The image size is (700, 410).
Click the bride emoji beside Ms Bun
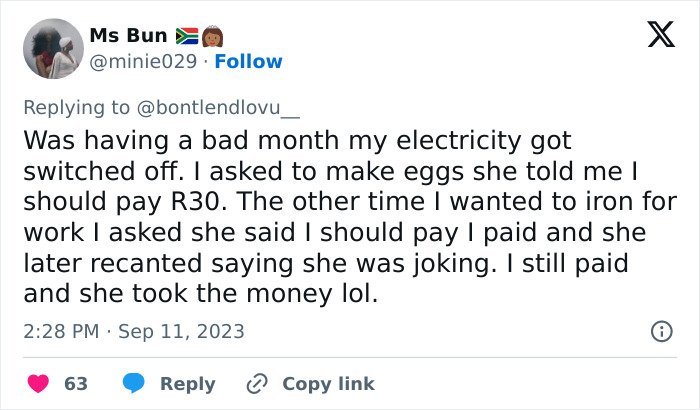pyautogui.click(x=211, y=37)
